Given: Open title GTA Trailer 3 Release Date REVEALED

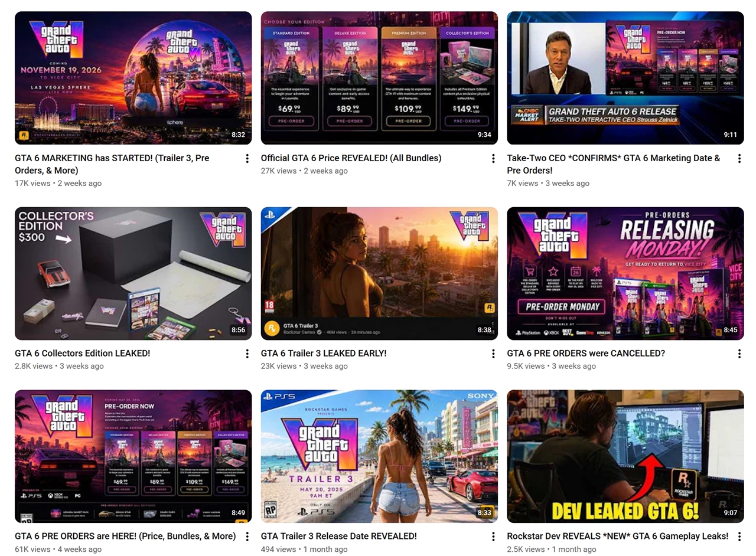Looking at the screenshot, I should [339, 537].
